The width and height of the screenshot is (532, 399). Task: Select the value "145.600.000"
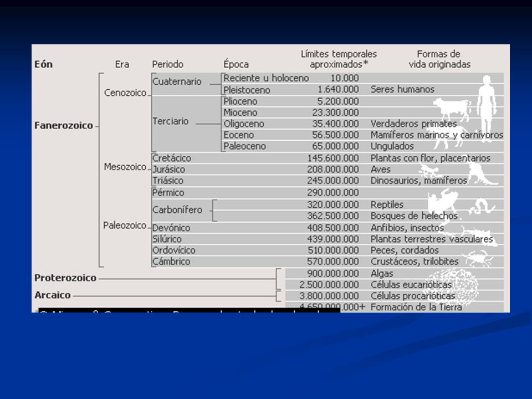point(333,158)
